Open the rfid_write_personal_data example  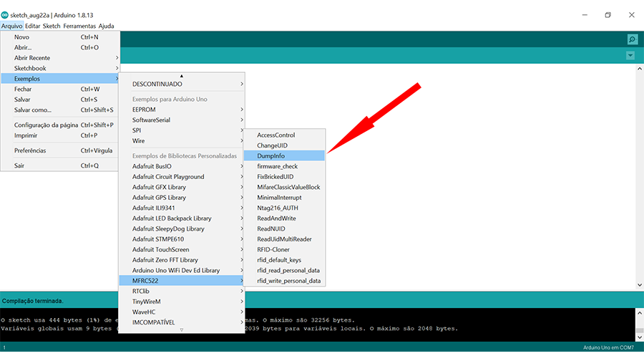point(288,281)
